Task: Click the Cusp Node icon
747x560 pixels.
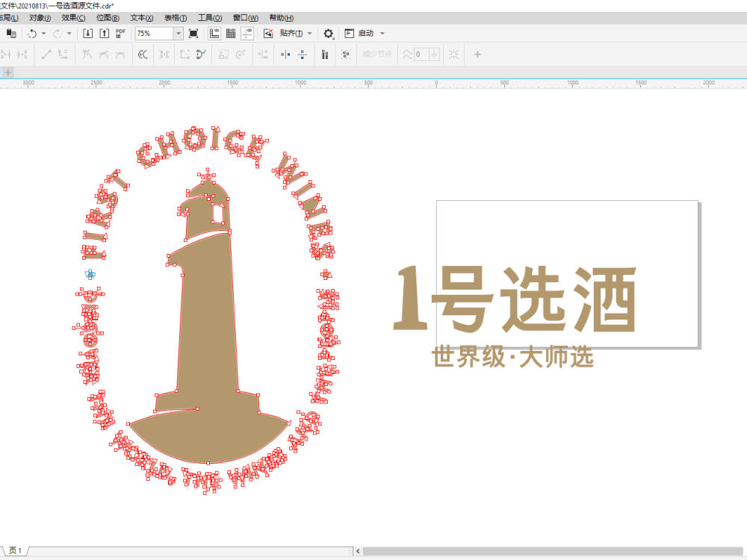Action: coord(87,55)
